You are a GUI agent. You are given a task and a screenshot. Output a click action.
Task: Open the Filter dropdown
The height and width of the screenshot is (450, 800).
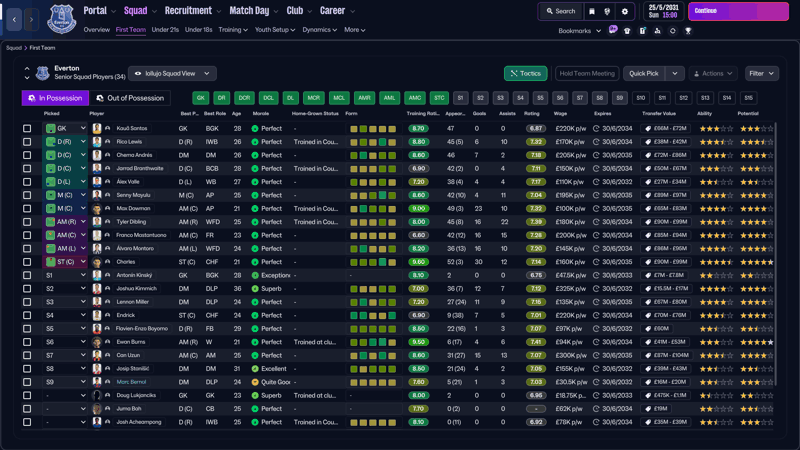pyautogui.click(x=761, y=73)
